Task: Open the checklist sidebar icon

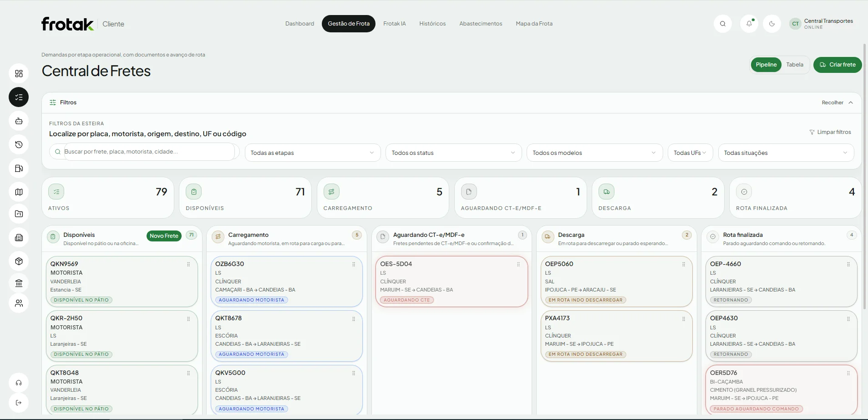Action: click(x=19, y=97)
